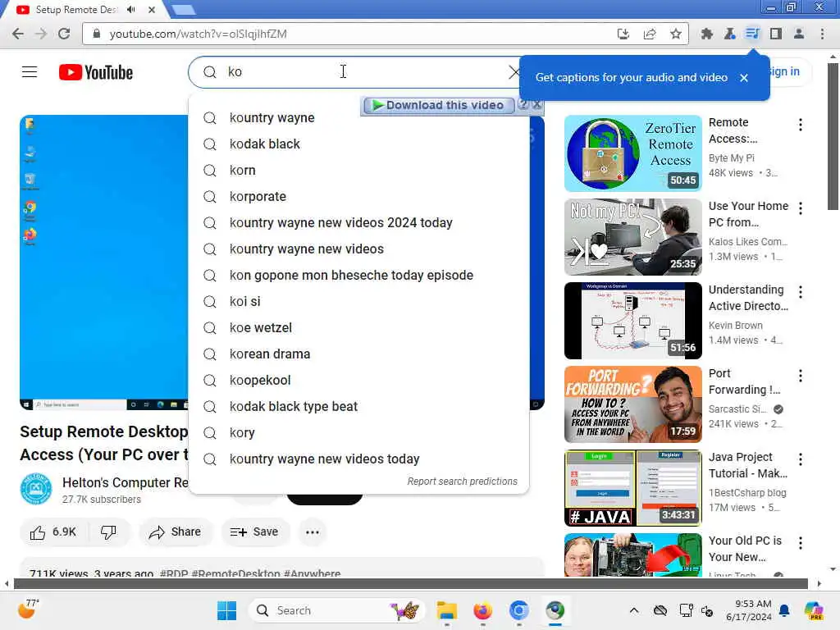Choose the "korporate" suggestion
Screen dimensions: 840x630
[x=358, y=197]
